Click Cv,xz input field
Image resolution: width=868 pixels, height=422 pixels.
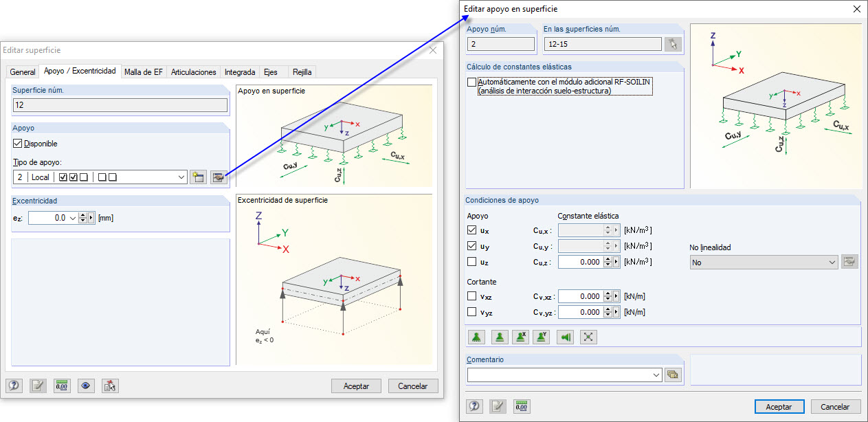pyautogui.click(x=581, y=296)
